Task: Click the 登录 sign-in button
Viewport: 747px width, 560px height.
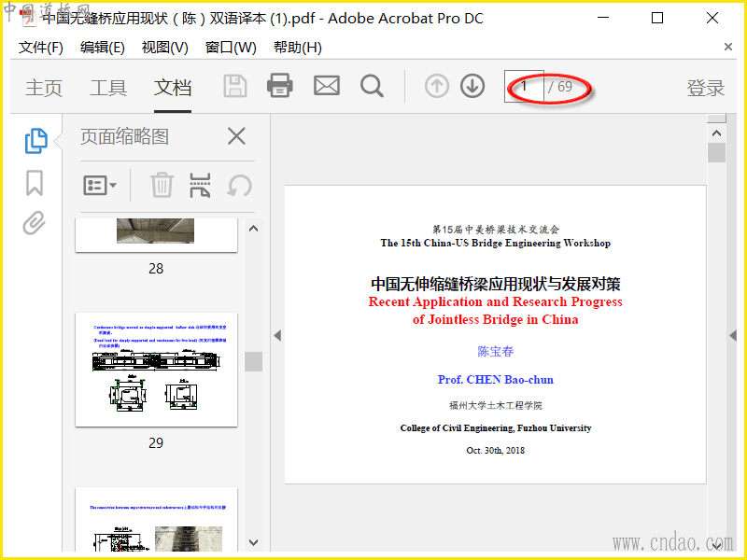Action: point(706,88)
